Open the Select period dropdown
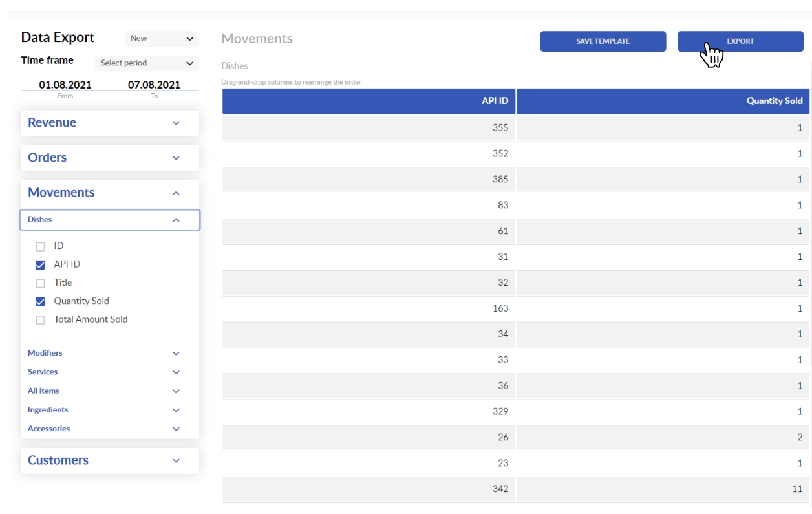Image resolution: width=812 pixels, height=514 pixels. point(147,63)
